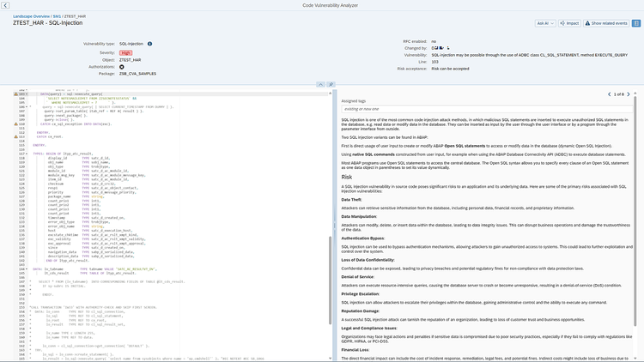Screen dimensions: 644x362
Task: Click the object name ZTEST_HAR
Action: [x=130, y=60]
